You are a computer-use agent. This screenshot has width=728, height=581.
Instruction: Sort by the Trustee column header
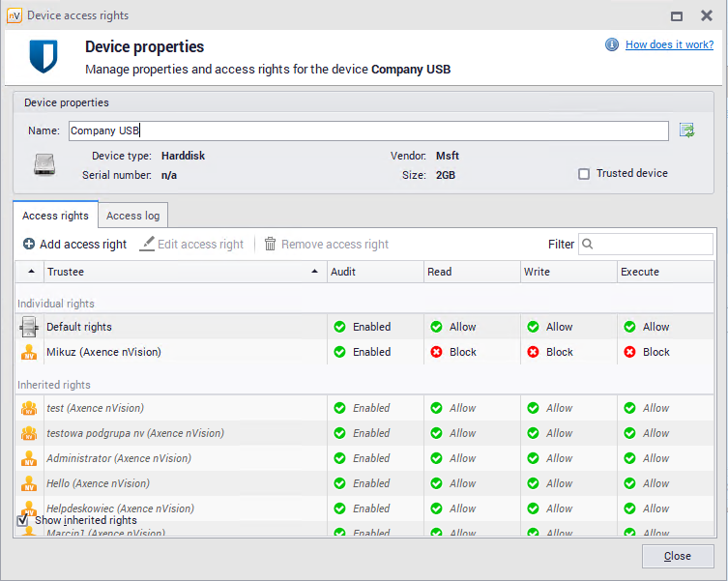(x=174, y=272)
